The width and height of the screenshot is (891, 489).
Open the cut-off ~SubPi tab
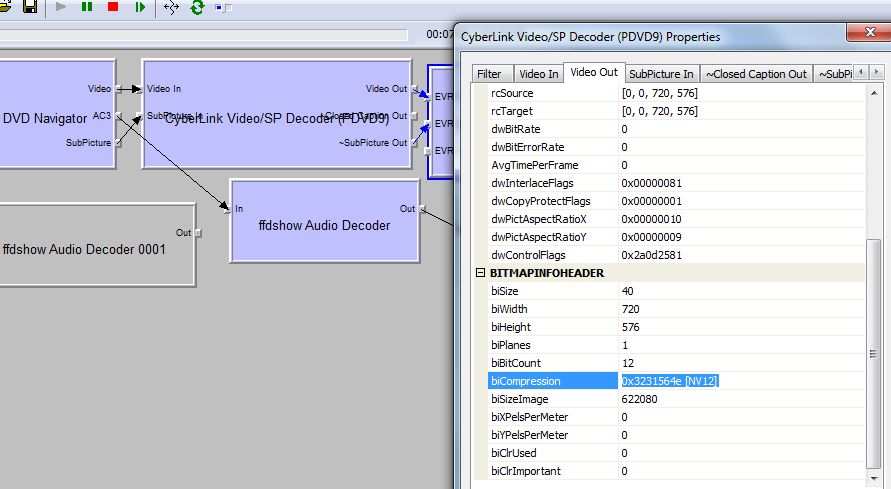(834, 74)
